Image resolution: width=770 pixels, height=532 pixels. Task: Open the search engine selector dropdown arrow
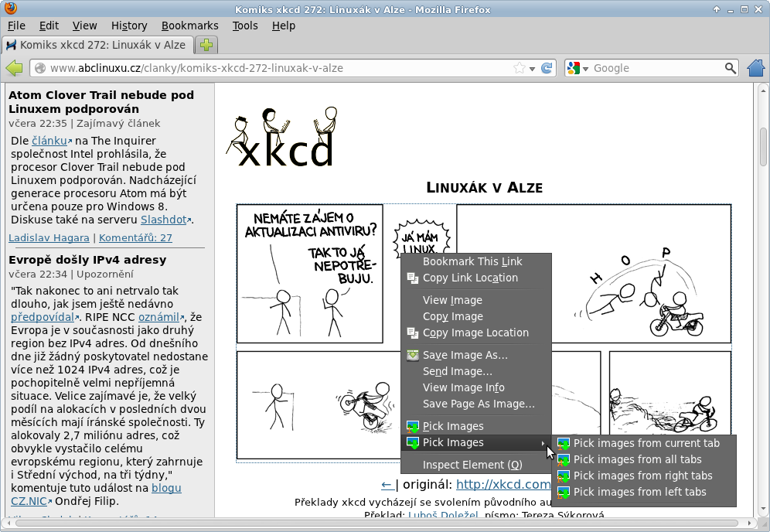click(x=585, y=69)
